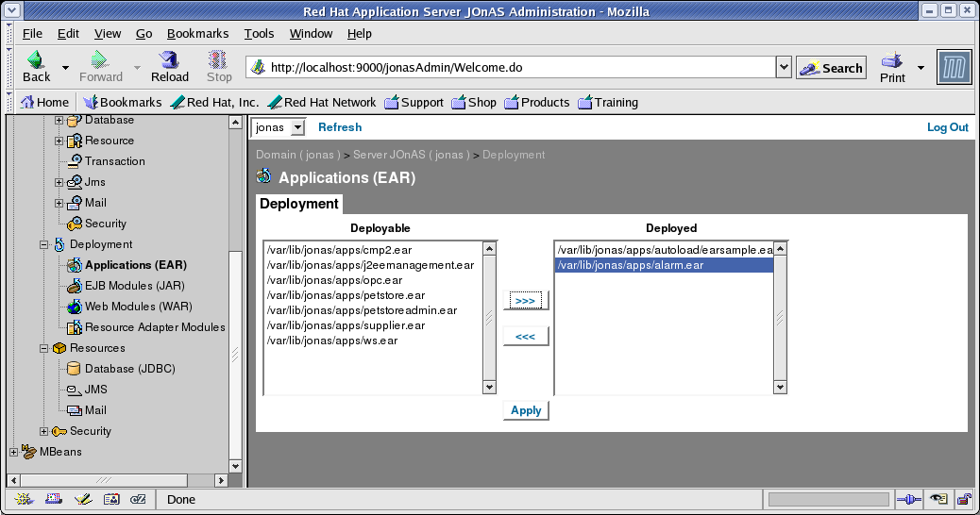Viewport: 980px width, 515px height.
Task: Click the IRC Chat status bar icon
Action: (138, 499)
